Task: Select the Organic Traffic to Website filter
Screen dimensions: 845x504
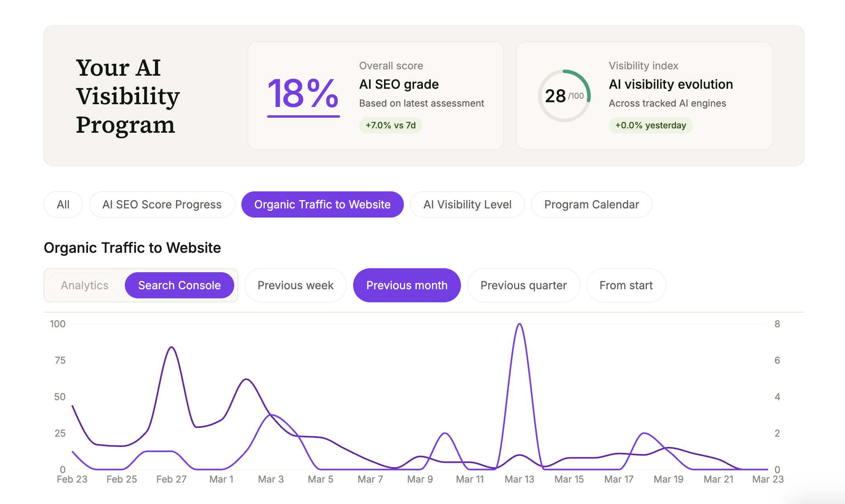Action: pos(322,204)
